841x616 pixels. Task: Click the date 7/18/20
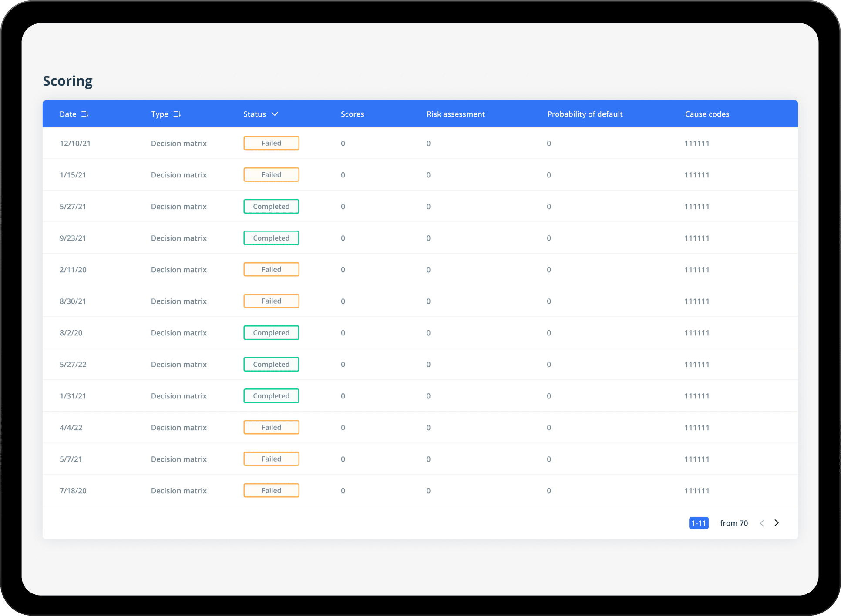[73, 491]
